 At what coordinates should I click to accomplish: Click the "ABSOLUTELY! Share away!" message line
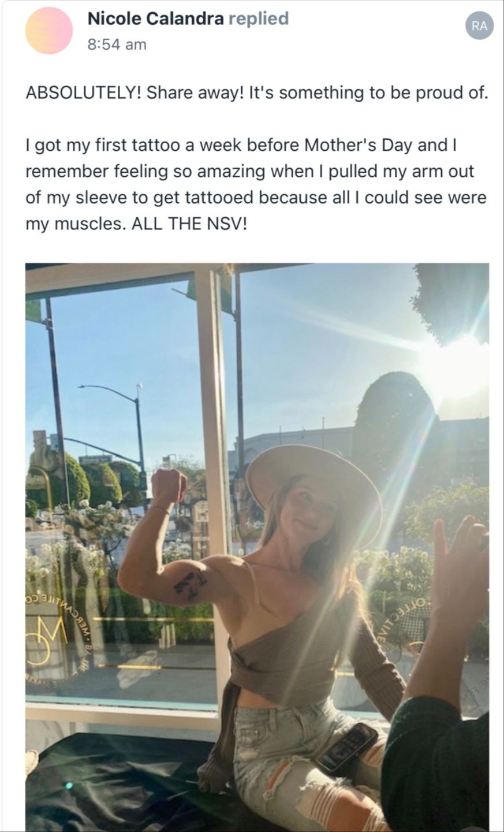tap(257, 92)
